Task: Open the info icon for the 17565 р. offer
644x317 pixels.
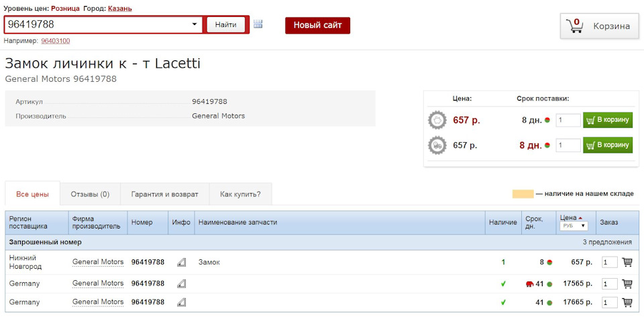Action: 181,283
